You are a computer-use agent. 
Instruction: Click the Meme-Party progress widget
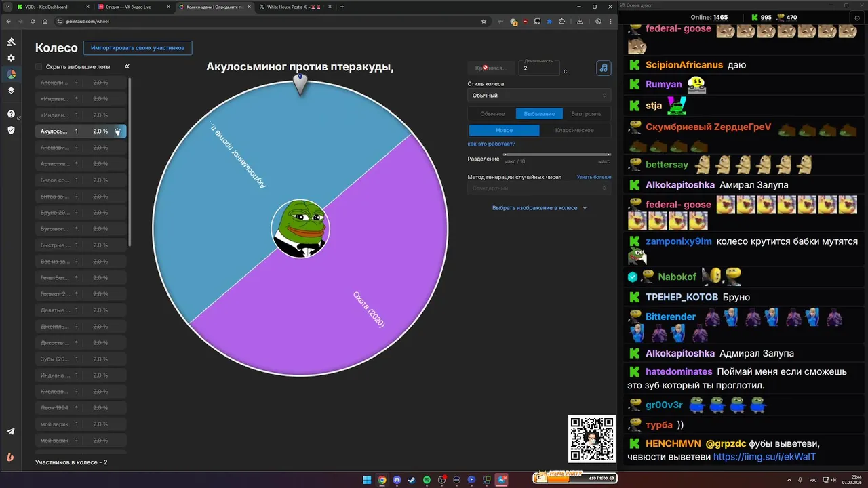click(575, 477)
